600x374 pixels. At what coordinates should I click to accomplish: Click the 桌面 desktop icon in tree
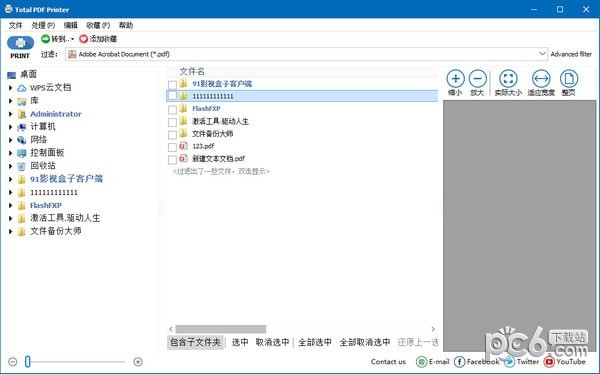click(11, 75)
